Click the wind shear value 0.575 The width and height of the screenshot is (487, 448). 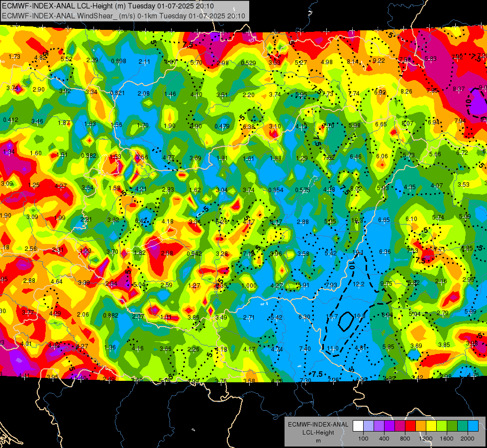click(x=302, y=190)
